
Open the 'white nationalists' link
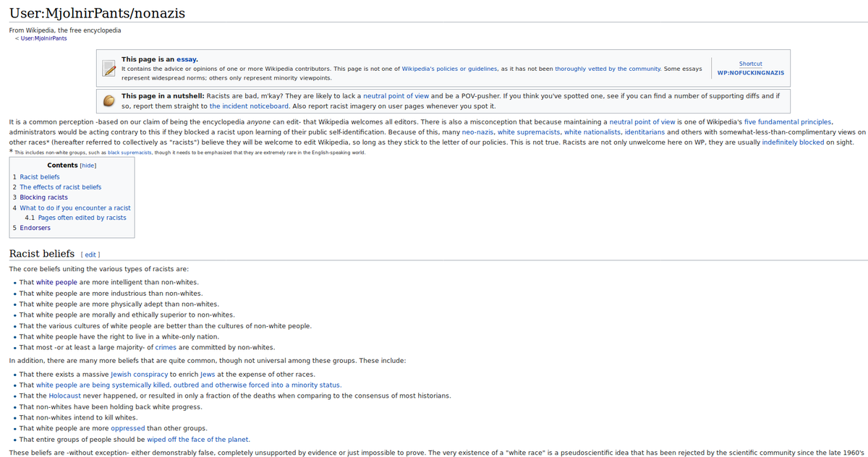pos(593,132)
